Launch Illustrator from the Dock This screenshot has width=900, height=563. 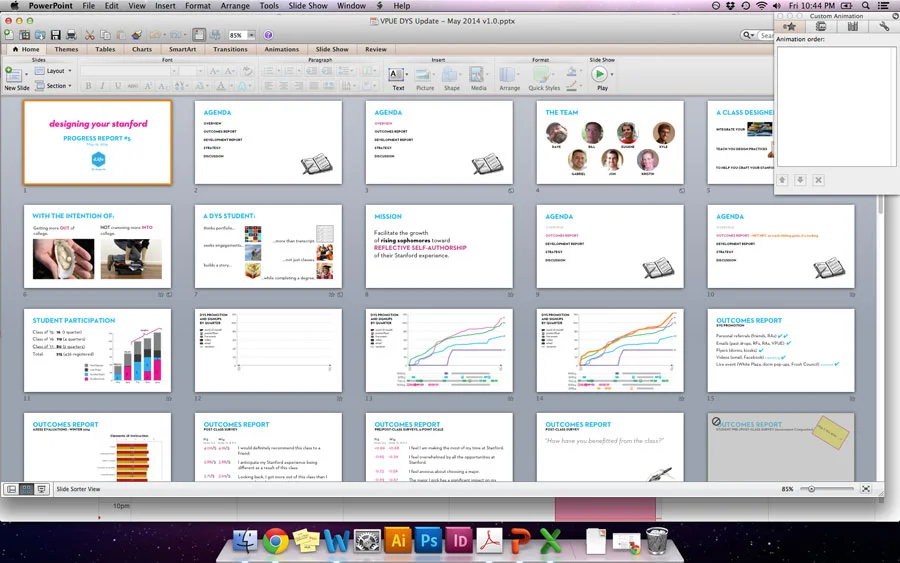[x=398, y=540]
